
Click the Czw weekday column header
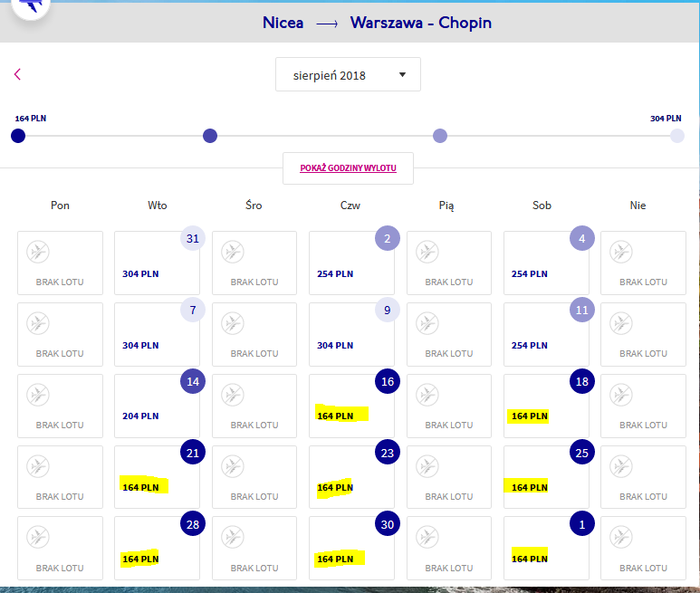pos(350,206)
